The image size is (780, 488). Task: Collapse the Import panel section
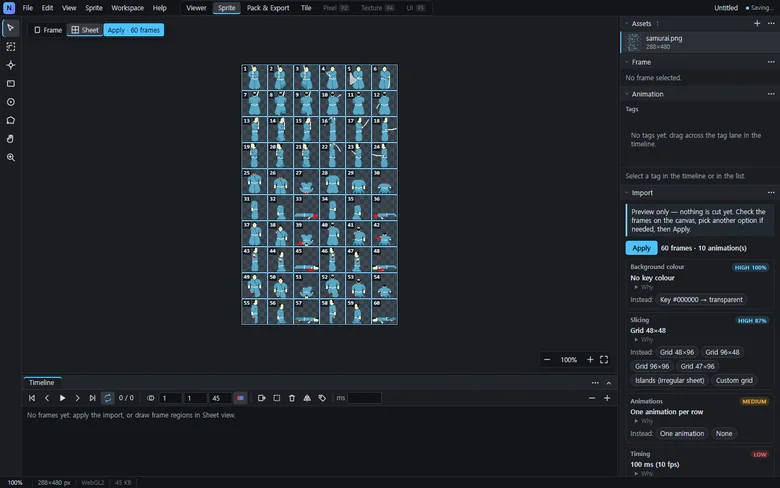(627, 193)
